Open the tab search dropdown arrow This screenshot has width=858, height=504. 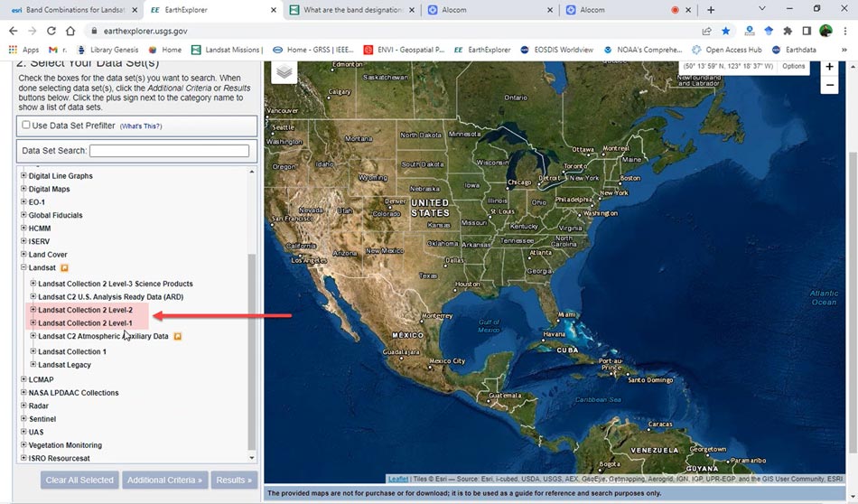coord(761,9)
